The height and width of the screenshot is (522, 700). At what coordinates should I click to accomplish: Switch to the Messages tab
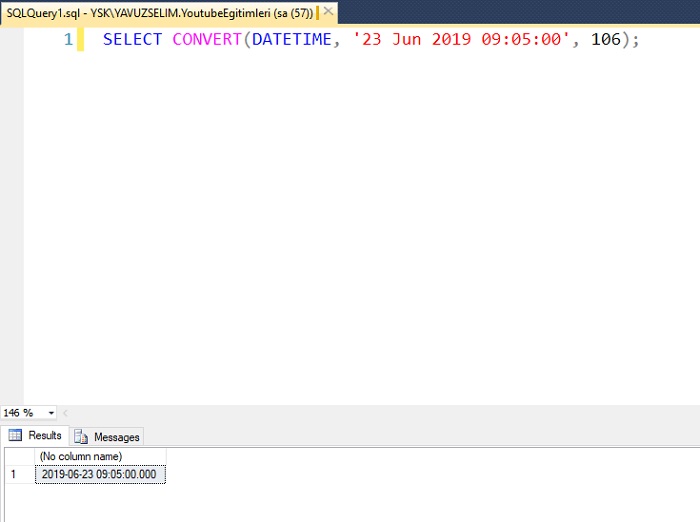pyautogui.click(x=107, y=437)
